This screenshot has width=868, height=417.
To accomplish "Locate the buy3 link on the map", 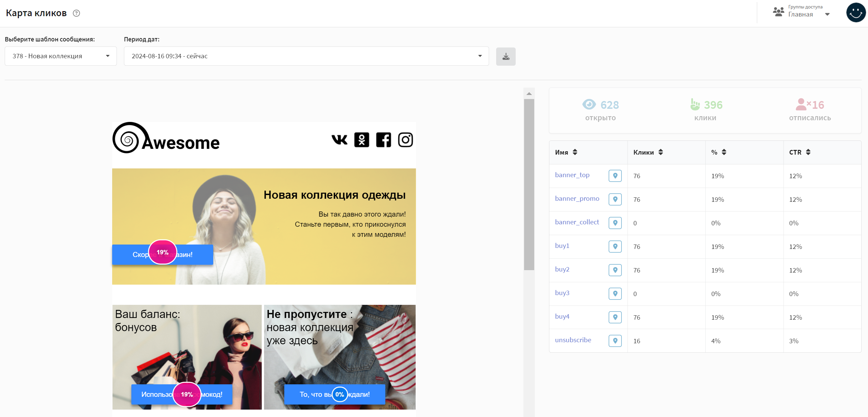I will [x=615, y=293].
